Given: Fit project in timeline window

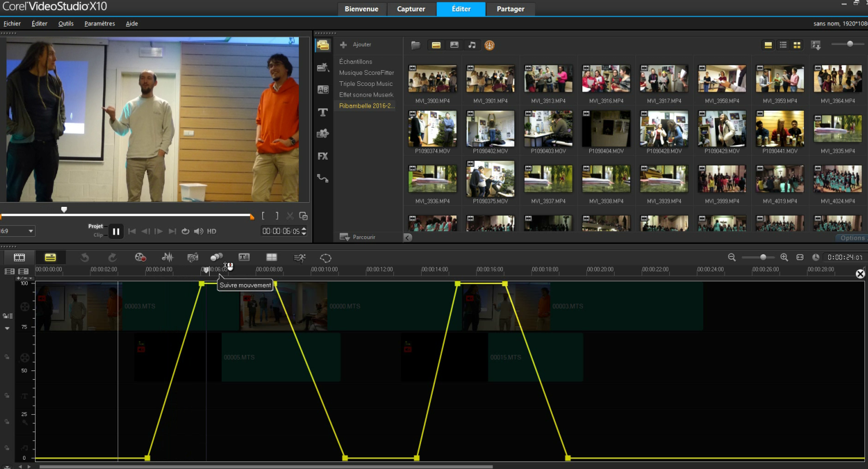Looking at the screenshot, I should click(800, 258).
